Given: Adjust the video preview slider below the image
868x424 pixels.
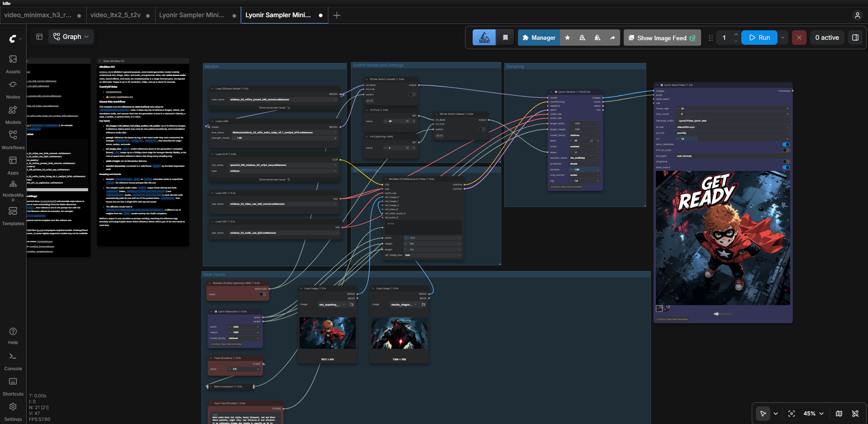Looking at the screenshot, I should [x=722, y=314].
